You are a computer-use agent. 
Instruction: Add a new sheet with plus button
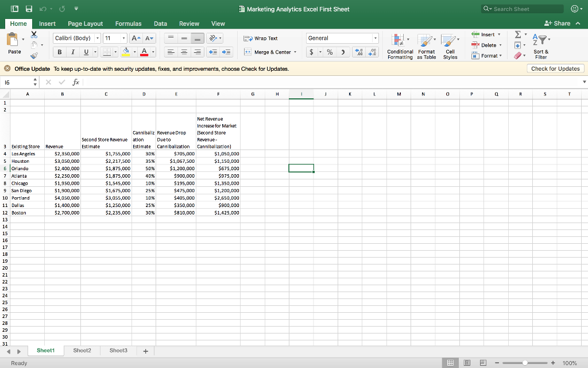146,351
